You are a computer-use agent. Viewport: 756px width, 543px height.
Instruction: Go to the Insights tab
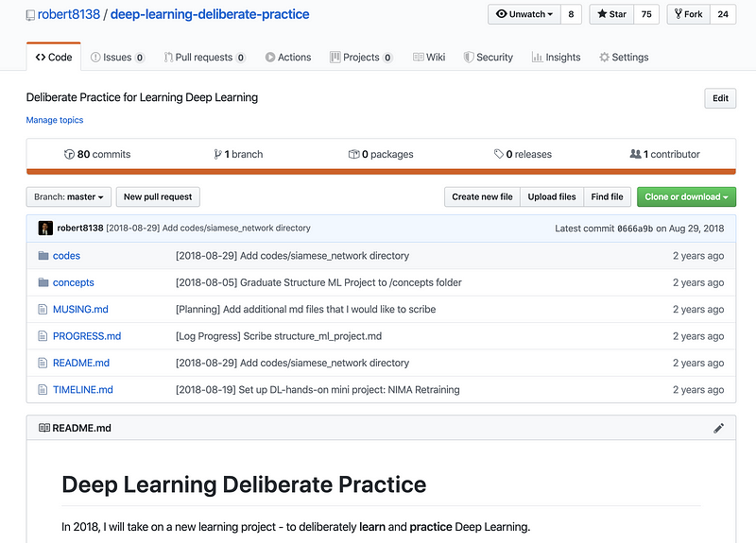[x=556, y=58]
